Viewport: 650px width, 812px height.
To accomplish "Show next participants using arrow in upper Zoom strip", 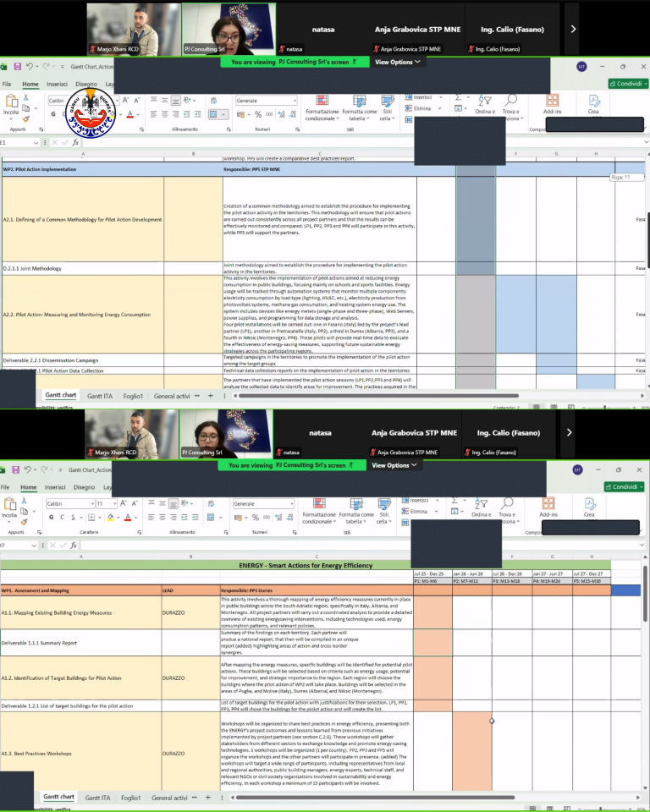I will click(x=573, y=29).
